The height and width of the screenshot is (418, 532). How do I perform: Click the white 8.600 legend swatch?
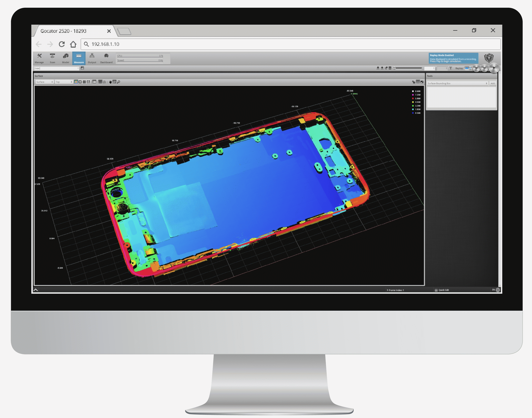[413, 91]
